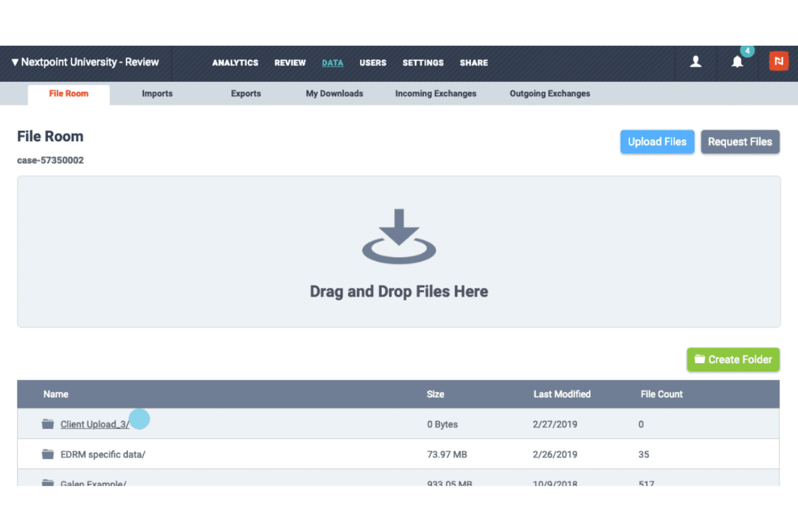Viewport: 798px width, 532px height.
Task: Click the Drag and Drop Files Here area
Action: 399,252
